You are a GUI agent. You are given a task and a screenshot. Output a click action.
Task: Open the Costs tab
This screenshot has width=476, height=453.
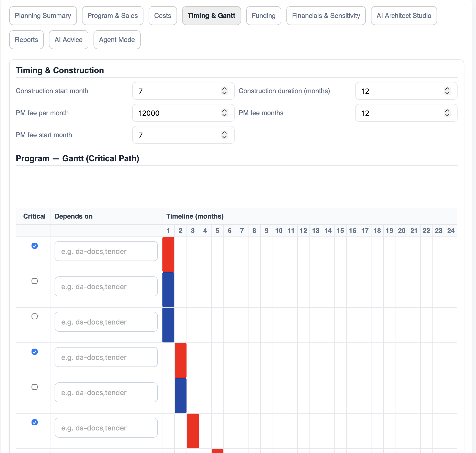pyautogui.click(x=163, y=16)
